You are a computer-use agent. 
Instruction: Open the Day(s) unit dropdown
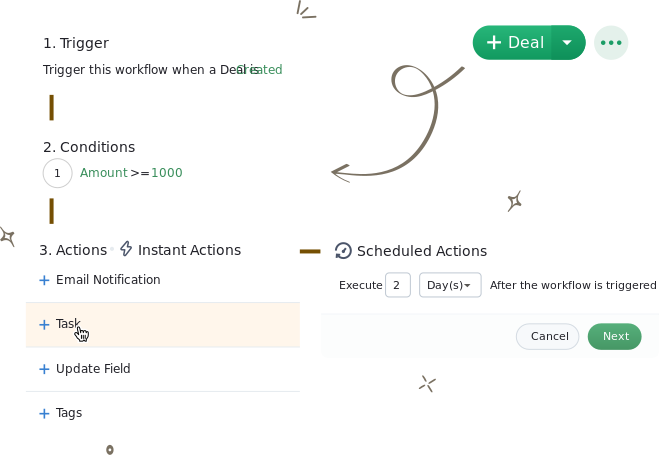pyautogui.click(x=450, y=285)
